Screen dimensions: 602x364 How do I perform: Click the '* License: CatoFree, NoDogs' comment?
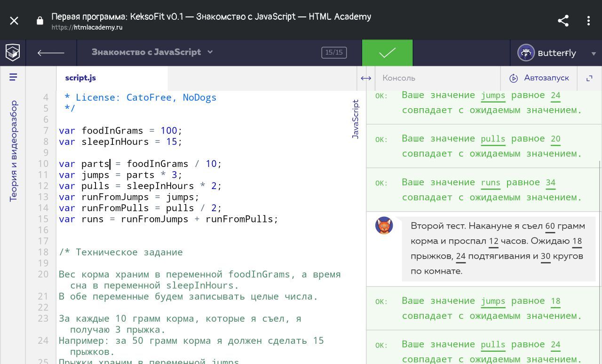[140, 97]
